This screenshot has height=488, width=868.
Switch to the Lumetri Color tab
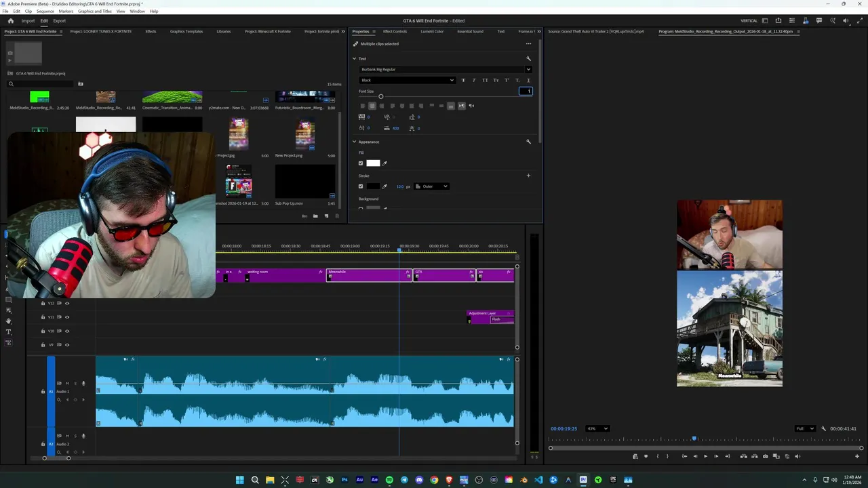click(x=432, y=31)
